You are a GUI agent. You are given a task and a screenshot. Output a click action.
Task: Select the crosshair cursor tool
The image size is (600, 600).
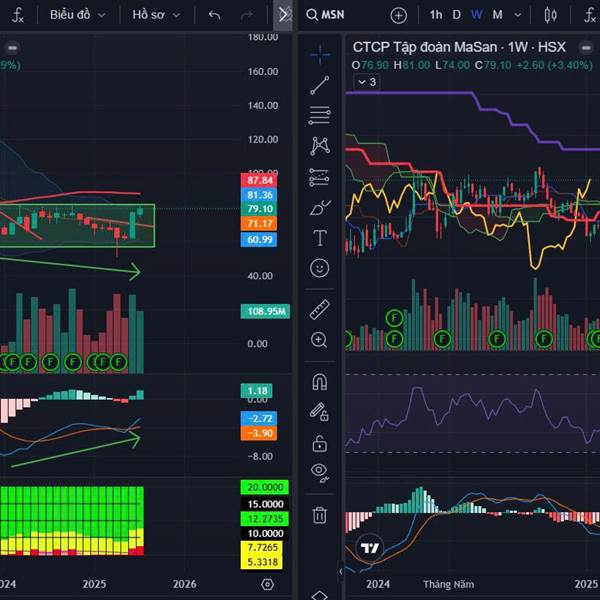pyautogui.click(x=320, y=55)
